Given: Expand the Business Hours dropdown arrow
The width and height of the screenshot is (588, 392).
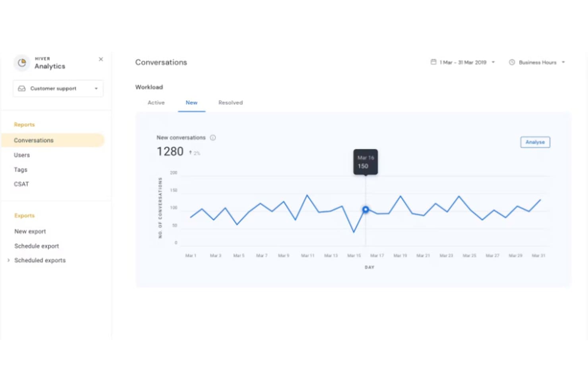Looking at the screenshot, I should click(563, 62).
